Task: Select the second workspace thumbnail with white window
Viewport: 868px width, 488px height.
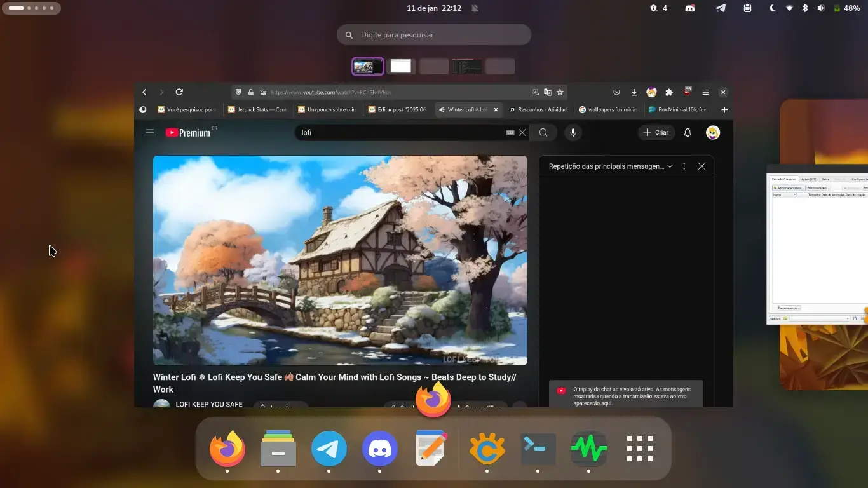Action: tap(401, 66)
